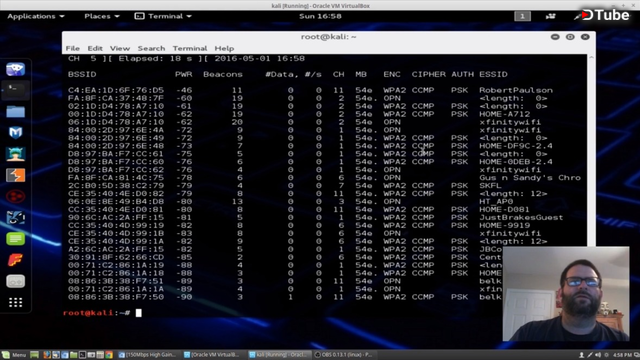Screen dimensions: 640x360
Task: Click the ESSID text HOME-9919
Action: click(504, 225)
